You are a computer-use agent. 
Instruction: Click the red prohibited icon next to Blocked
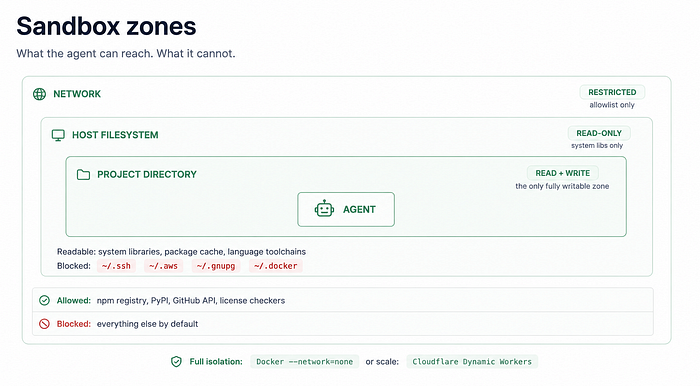click(44, 324)
